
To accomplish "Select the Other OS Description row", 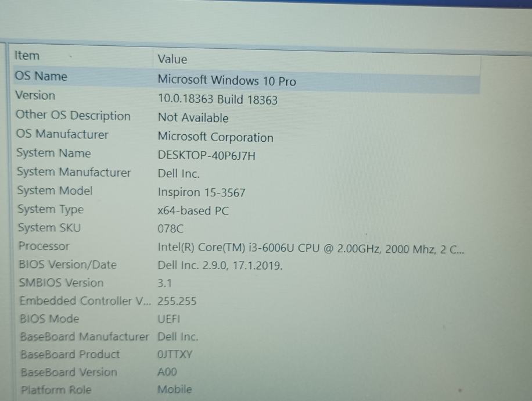I will [73, 115].
